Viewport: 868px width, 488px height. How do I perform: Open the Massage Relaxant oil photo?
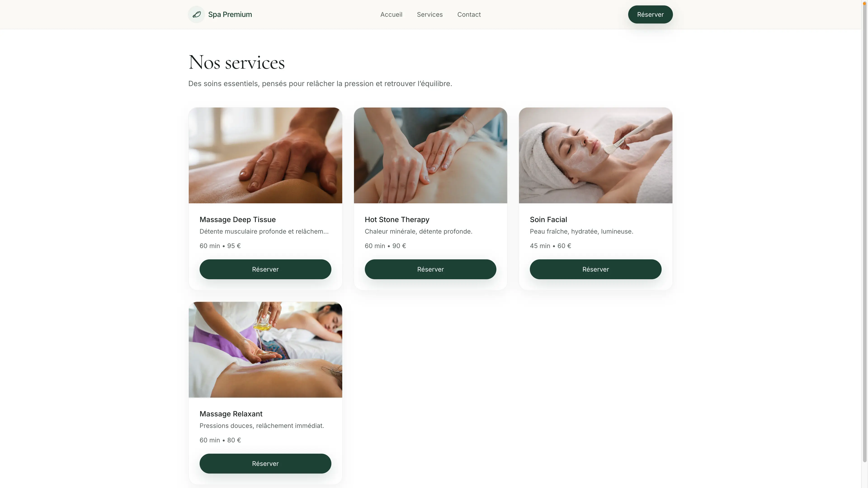pos(265,350)
